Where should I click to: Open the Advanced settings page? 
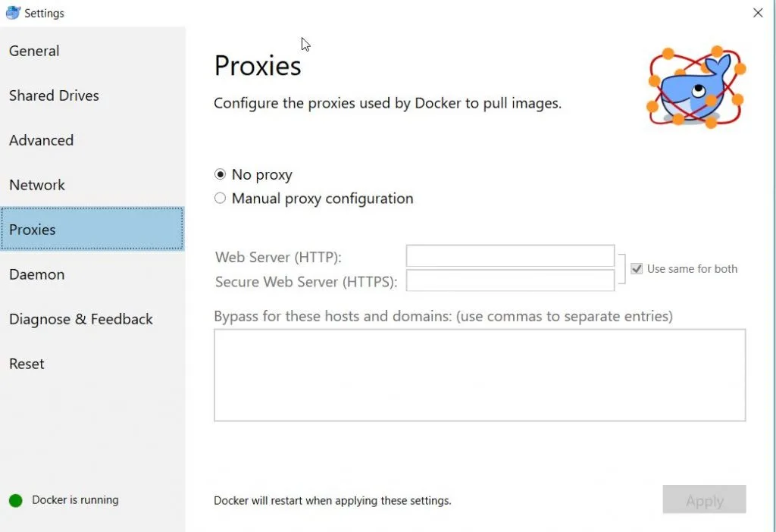(41, 140)
